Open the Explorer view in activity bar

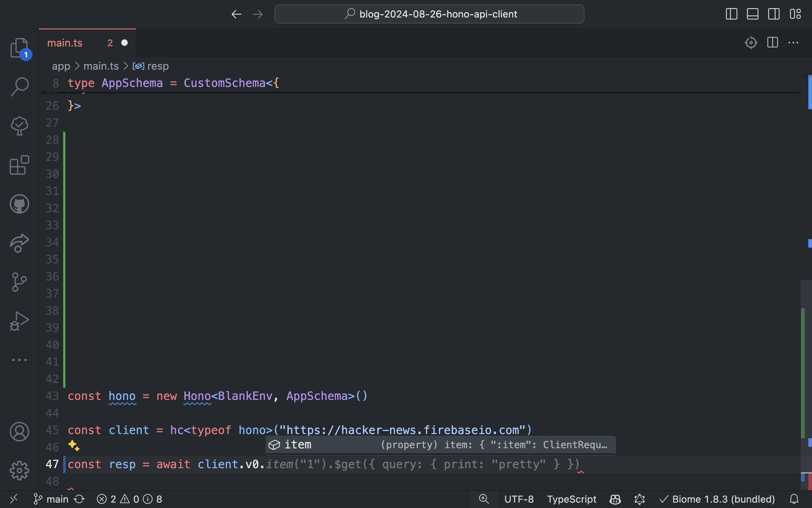19,48
